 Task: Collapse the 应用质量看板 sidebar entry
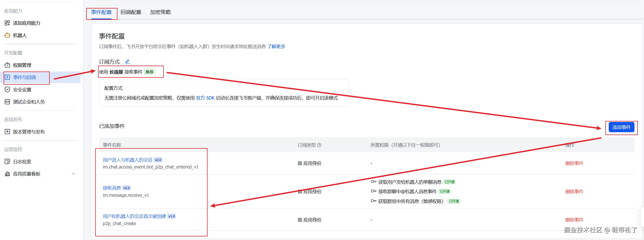tap(74, 174)
